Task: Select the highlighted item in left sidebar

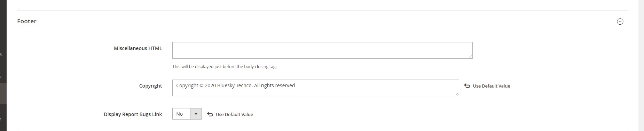Action: 3,93
